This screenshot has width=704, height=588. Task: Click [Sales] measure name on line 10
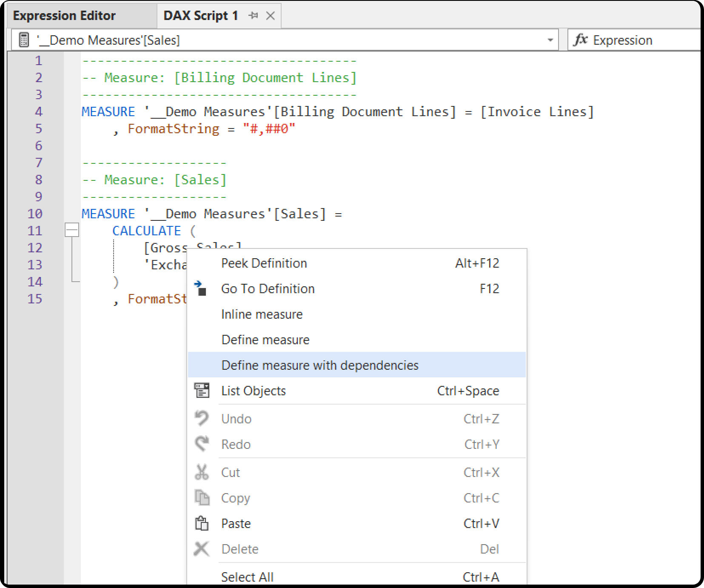click(300, 214)
